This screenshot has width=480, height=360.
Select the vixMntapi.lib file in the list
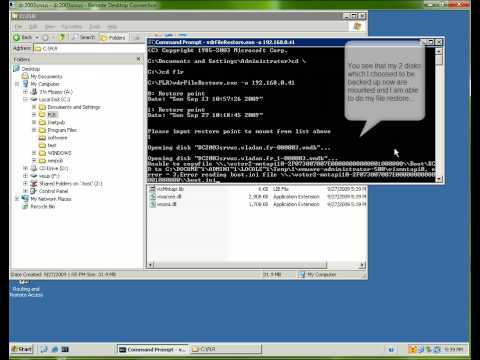tap(170, 189)
